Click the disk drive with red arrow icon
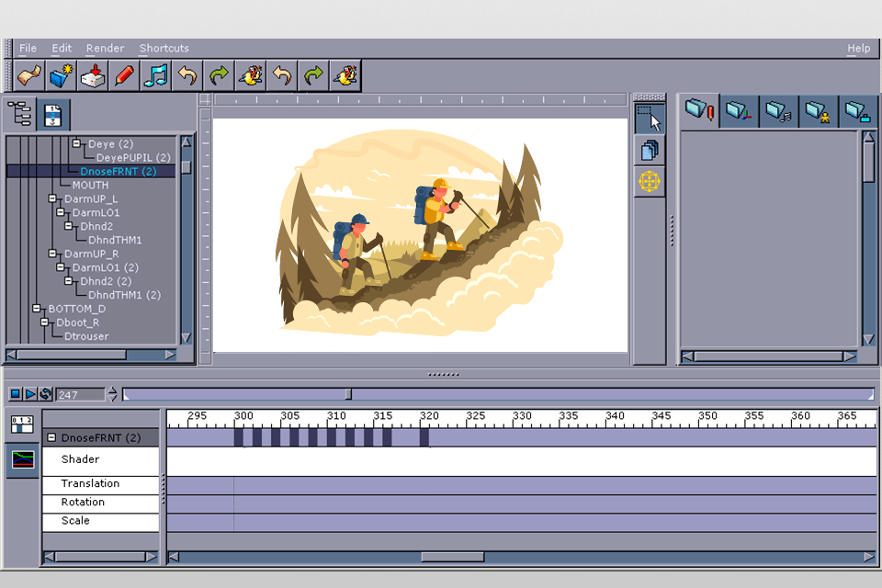 (92, 75)
